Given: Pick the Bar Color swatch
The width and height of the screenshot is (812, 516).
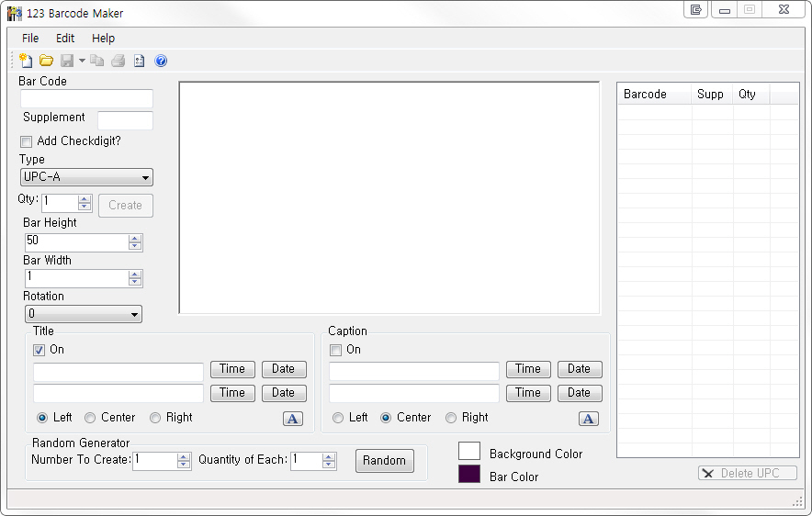Looking at the screenshot, I should pos(469,474).
